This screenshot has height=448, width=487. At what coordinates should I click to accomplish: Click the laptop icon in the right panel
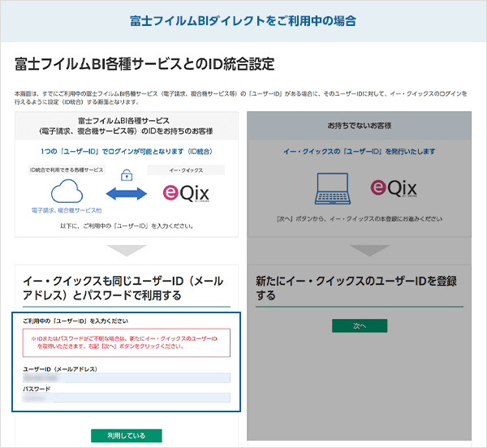point(333,188)
